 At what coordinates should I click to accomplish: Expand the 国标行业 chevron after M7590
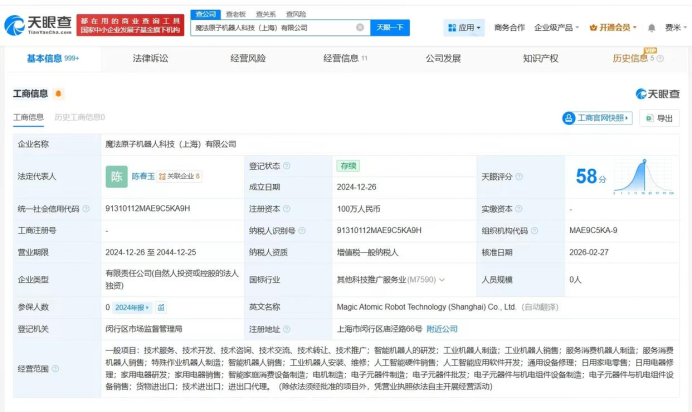(442, 280)
